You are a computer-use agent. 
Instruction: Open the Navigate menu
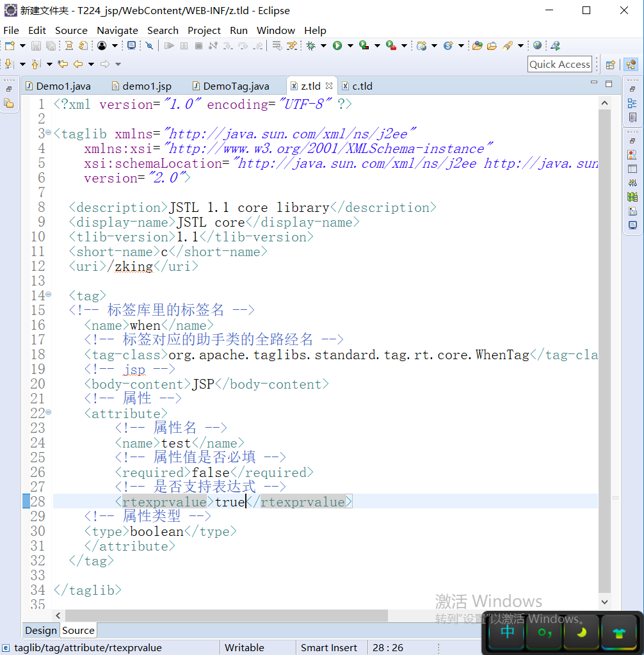117,31
